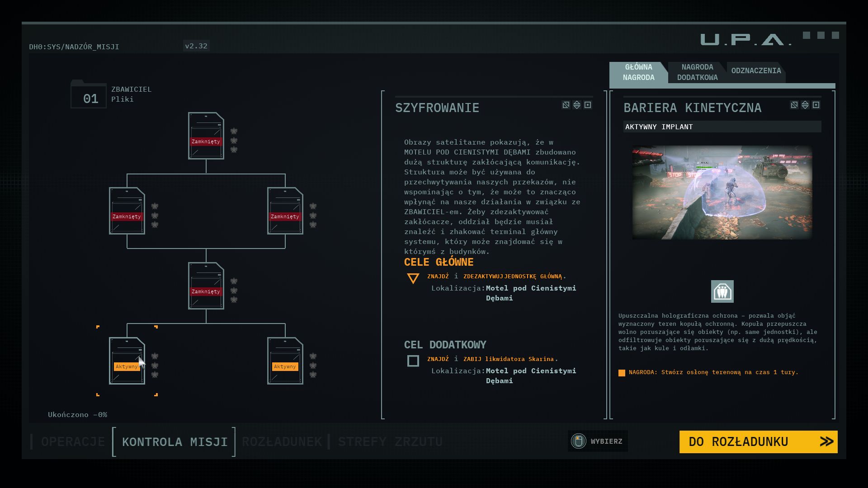Click the mouse icon next to Wybierz
Screen dimensions: 868x488
(578, 441)
